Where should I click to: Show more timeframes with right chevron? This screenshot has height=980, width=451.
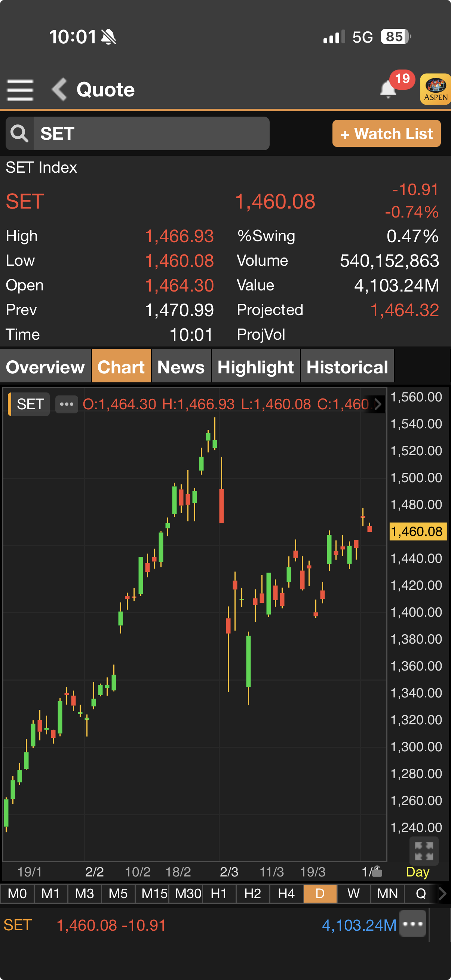point(442,894)
